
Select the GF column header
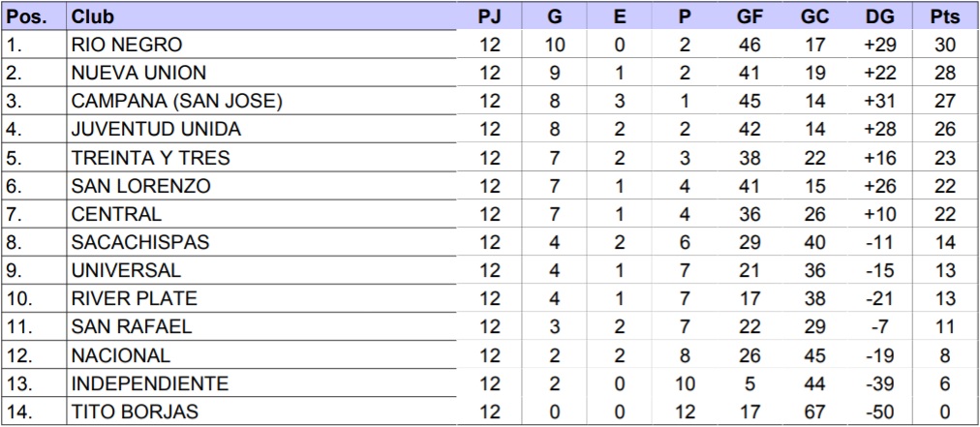pyautogui.click(x=750, y=16)
